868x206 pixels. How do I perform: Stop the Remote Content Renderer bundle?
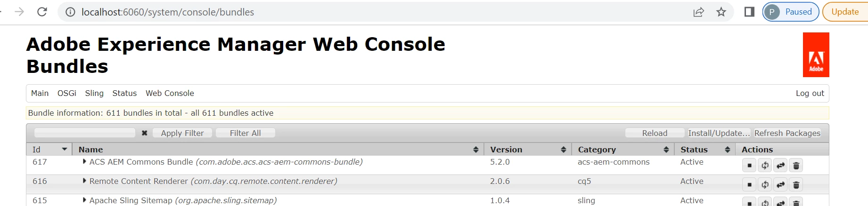pos(749,185)
